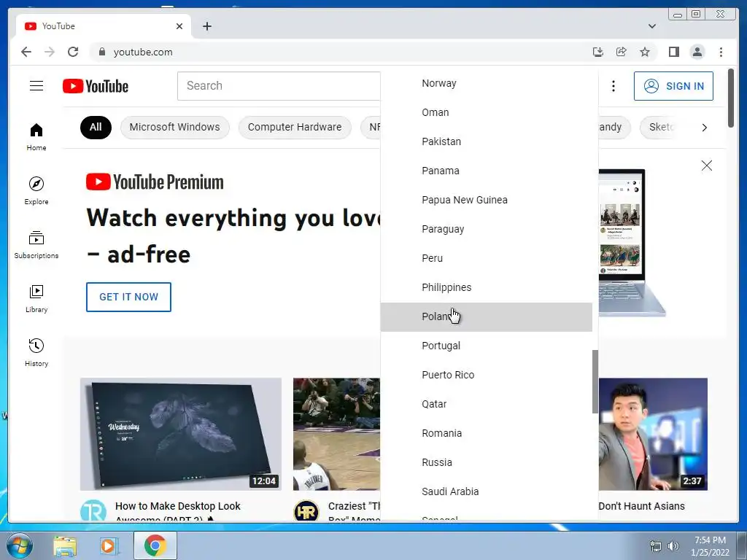Select the All filter chip
This screenshot has width=747, height=560.
(x=96, y=127)
